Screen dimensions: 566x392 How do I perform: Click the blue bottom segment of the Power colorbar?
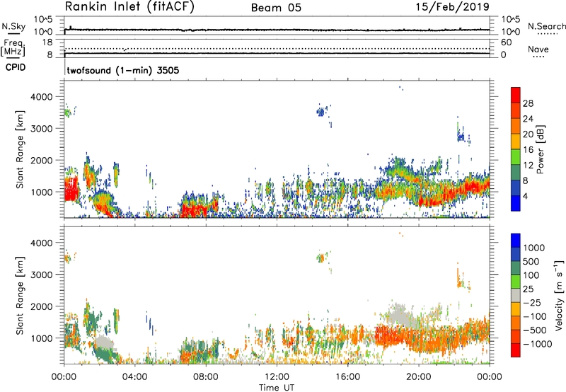pos(516,203)
